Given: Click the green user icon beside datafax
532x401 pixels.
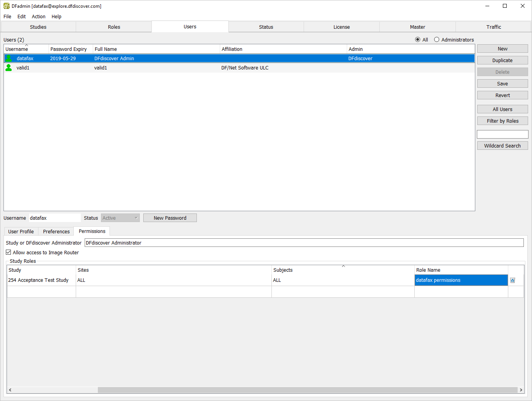Looking at the screenshot, I should pos(9,59).
